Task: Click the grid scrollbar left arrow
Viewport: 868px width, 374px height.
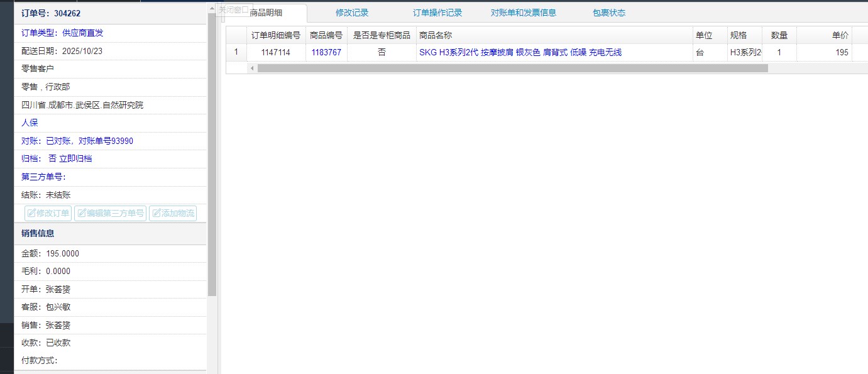Action: tap(252, 68)
